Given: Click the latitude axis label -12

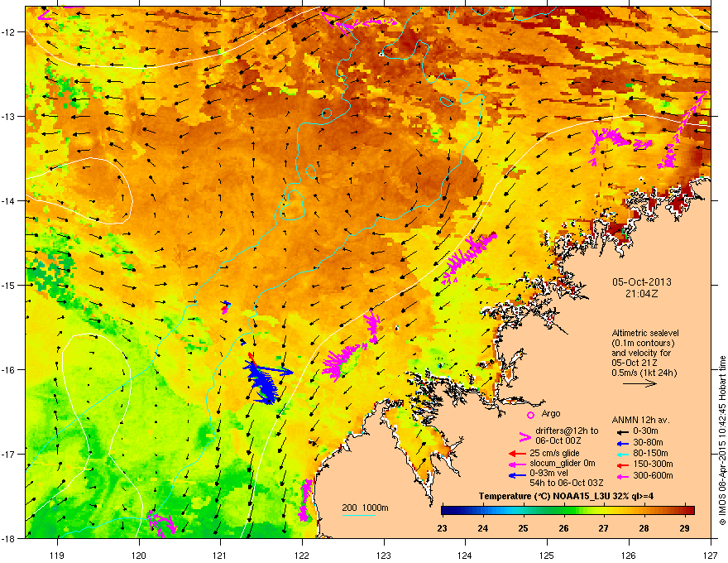Looking at the screenshot, I should coord(10,32).
